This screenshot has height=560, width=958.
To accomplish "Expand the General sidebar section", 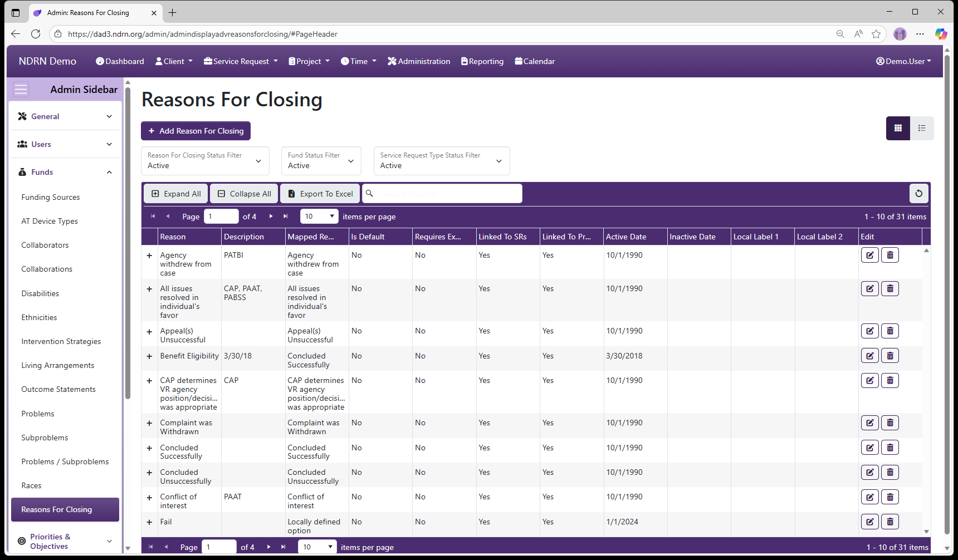I will click(x=65, y=116).
